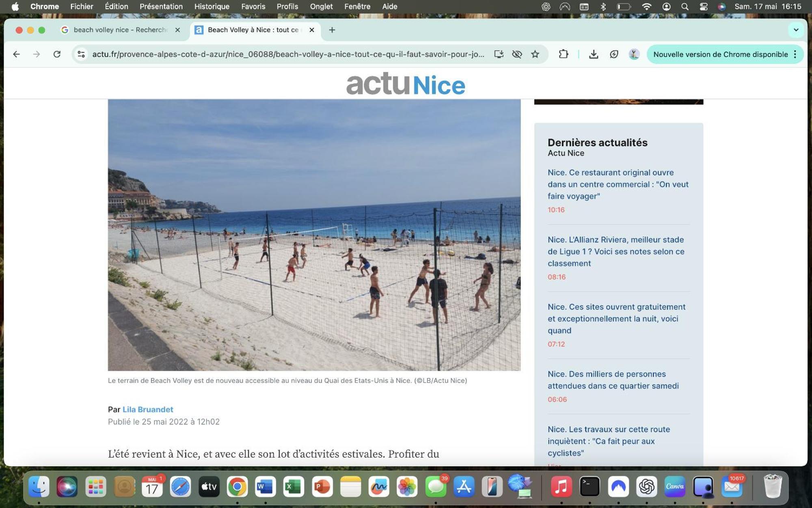Open site information icon beside URL
Image resolution: width=812 pixels, height=508 pixels.
click(81, 54)
